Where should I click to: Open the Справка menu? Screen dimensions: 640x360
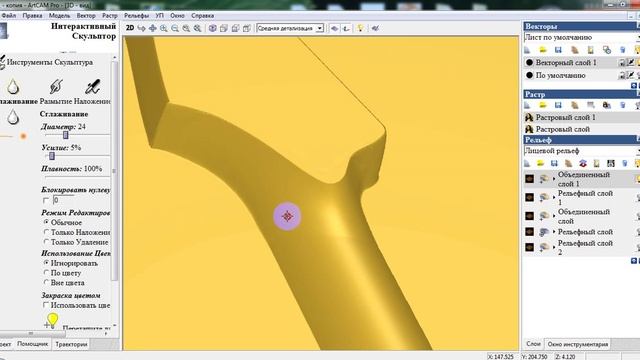pyautogui.click(x=202, y=16)
